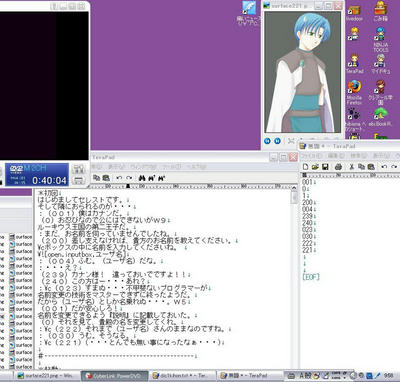Open the File menu in the right TeraPad window

[311, 156]
